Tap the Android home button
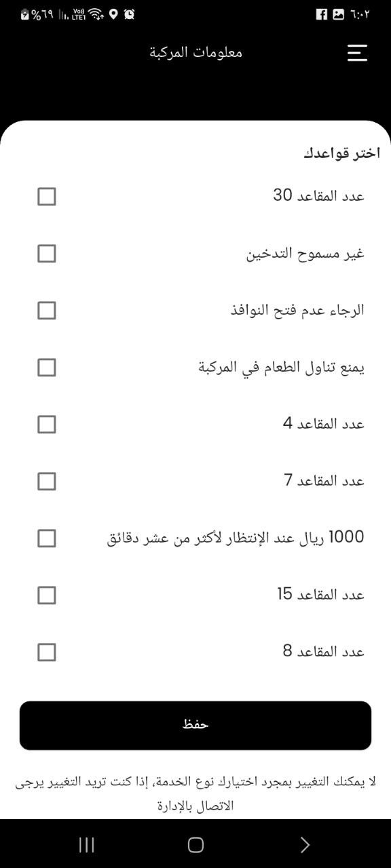Image resolution: width=391 pixels, height=868 pixels. pyautogui.click(x=195, y=845)
